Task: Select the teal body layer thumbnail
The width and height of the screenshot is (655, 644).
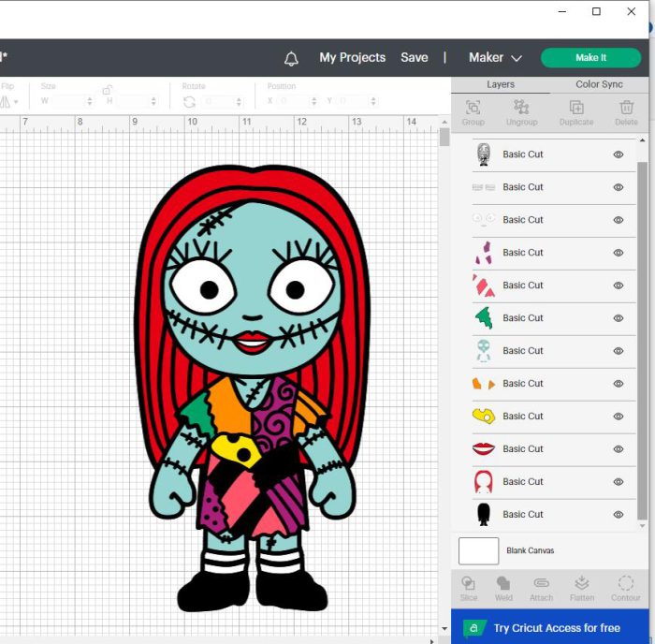Action: click(484, 351)
